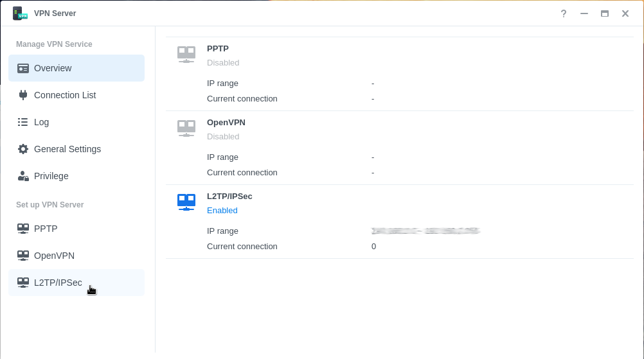Click the PPTP sidebar network icon
Screen dimensions: 644x359
[x=23, y=229]
